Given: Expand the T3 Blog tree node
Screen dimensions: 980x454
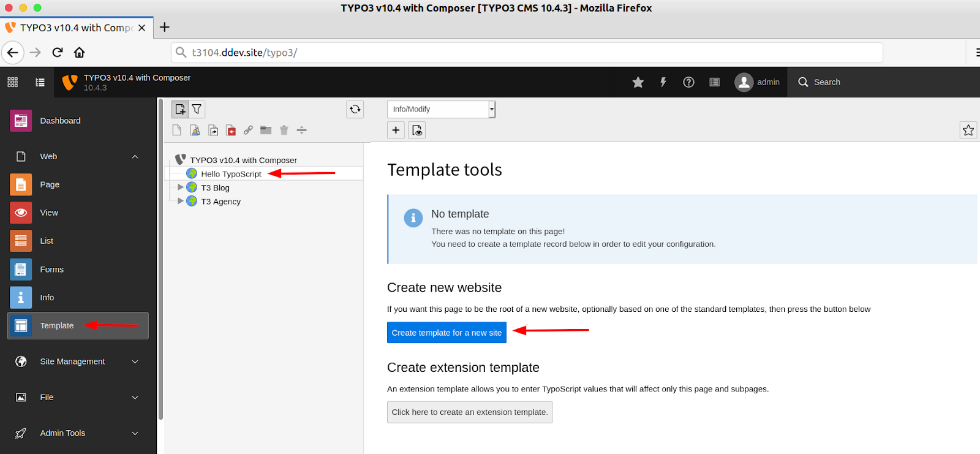Looking at the screenshot, I should tap(180, 187).
